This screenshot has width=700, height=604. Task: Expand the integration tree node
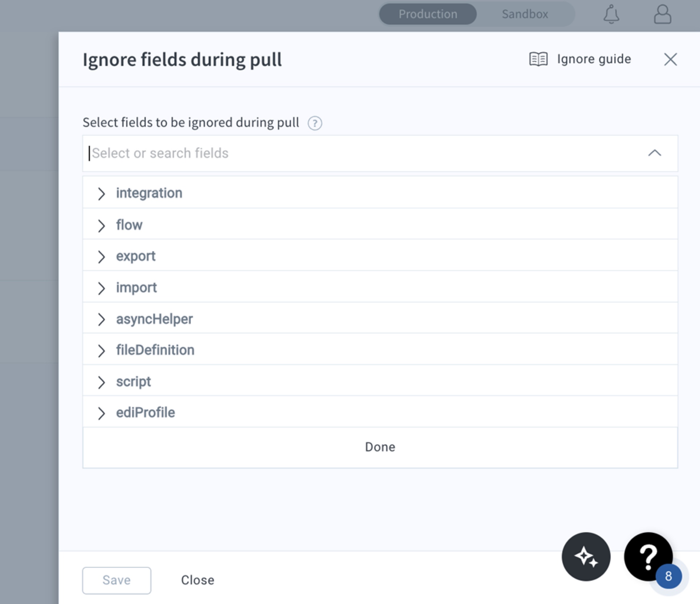[x=101, y=193]
